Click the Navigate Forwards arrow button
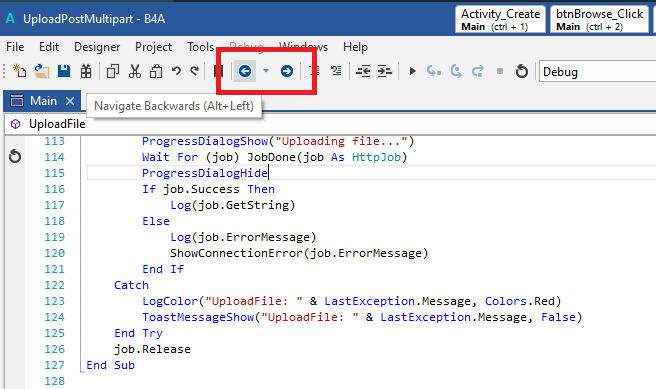This screenshot has width=656, height=389. pyautogui.click(x=287, y=71)
